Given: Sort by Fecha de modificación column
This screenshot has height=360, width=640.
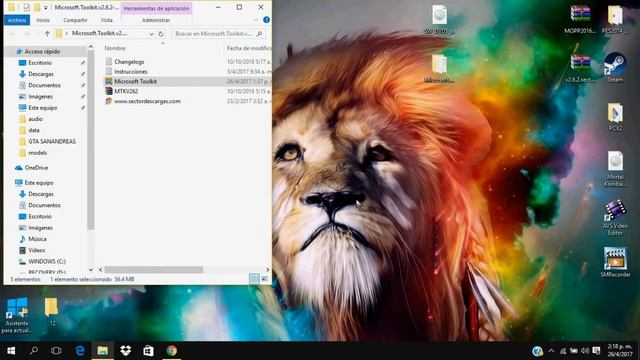Looking at the screenshot, I should [248, 48].
